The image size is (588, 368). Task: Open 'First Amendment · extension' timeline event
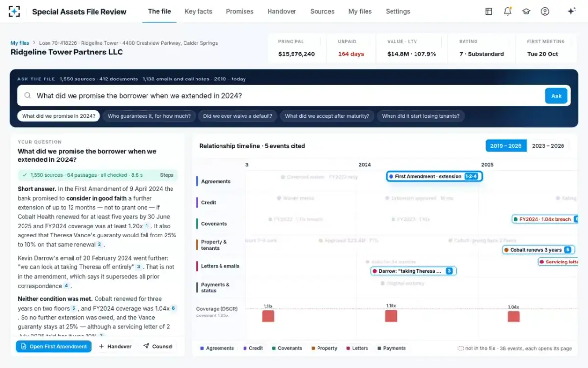434,176
